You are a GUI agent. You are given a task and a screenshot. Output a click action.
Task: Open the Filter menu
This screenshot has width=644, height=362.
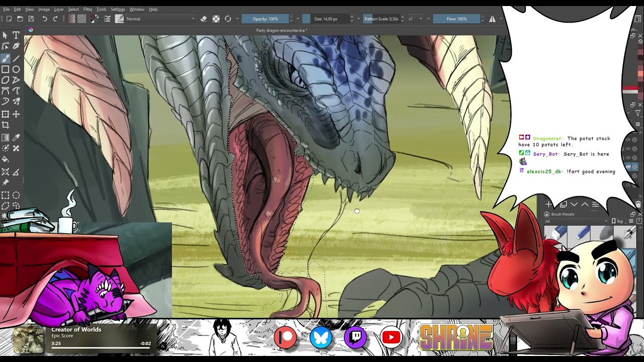(88, 9)
